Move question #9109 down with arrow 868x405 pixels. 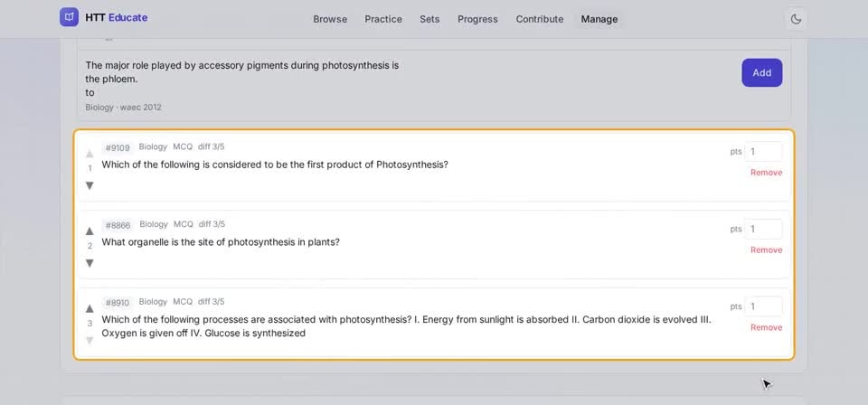[x=90, y=185]
